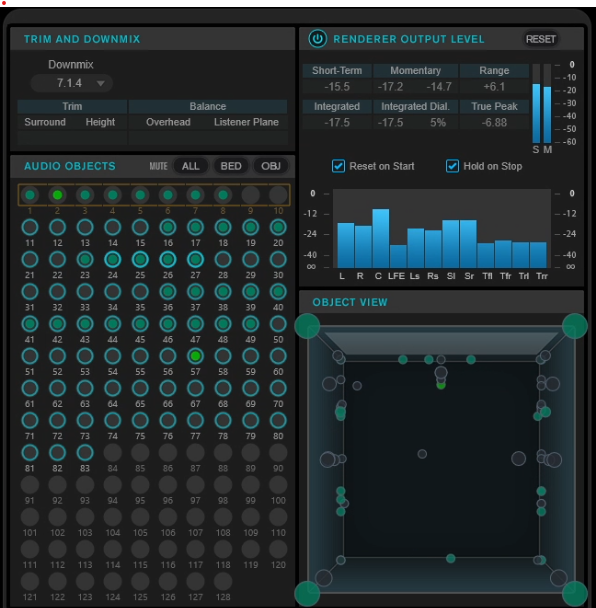The height and width of the screenshot is (608, 596).
Task: Select audio object 77 circle
Action: [x=195, y=420]
